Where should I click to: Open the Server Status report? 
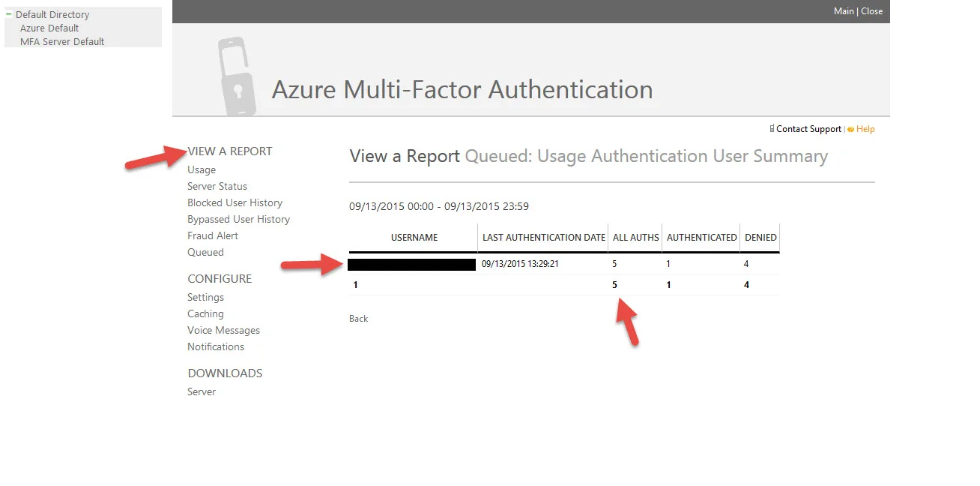pos(217,186)
